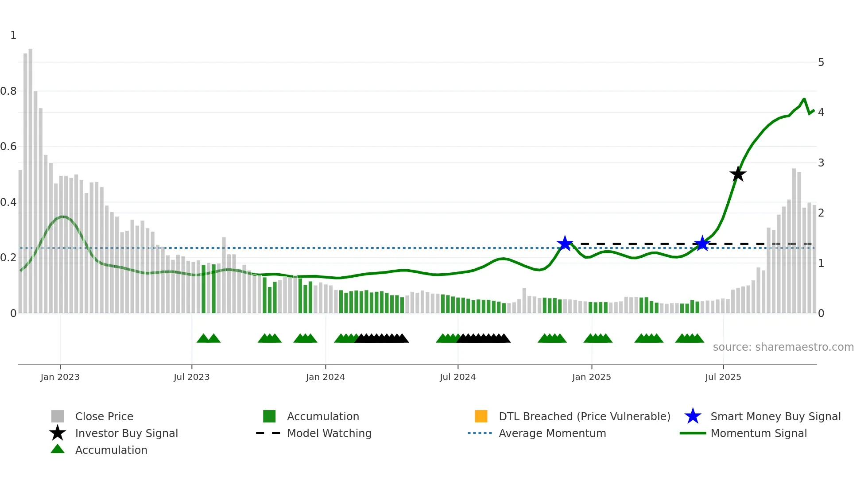868x488 pixels.
Task: Click the gray Close Price legend swatch
Action: pos(58,416)
